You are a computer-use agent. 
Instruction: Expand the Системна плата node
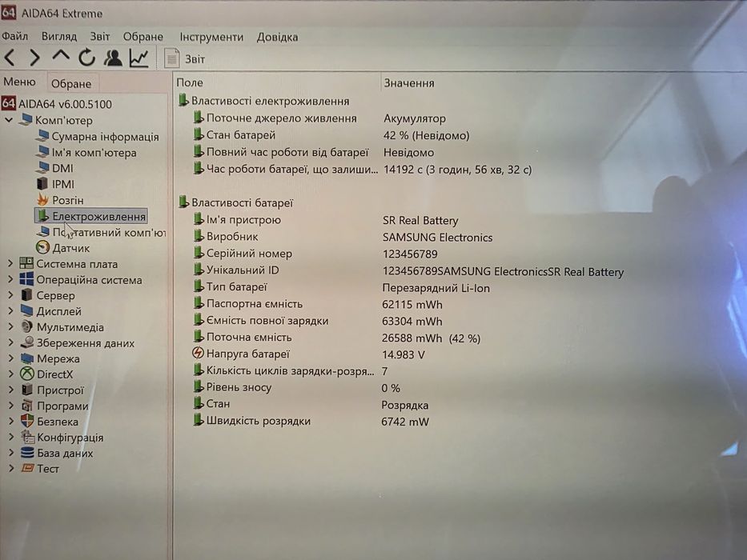(10, 263)
